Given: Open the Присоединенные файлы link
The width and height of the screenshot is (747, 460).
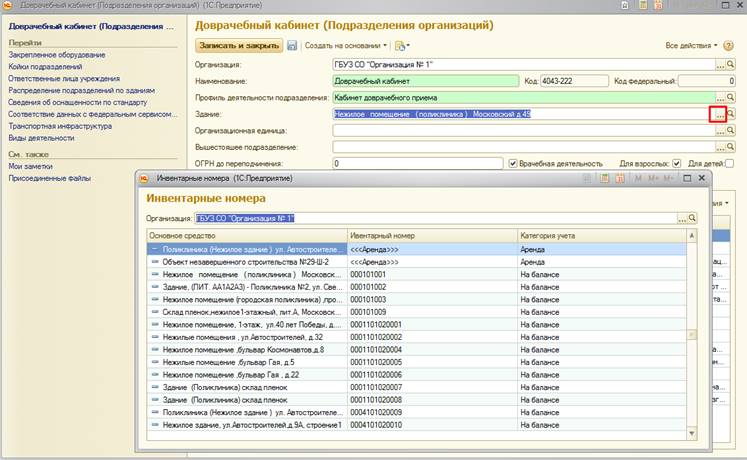Looking at the screenshot, I should (x=48, y=178).
